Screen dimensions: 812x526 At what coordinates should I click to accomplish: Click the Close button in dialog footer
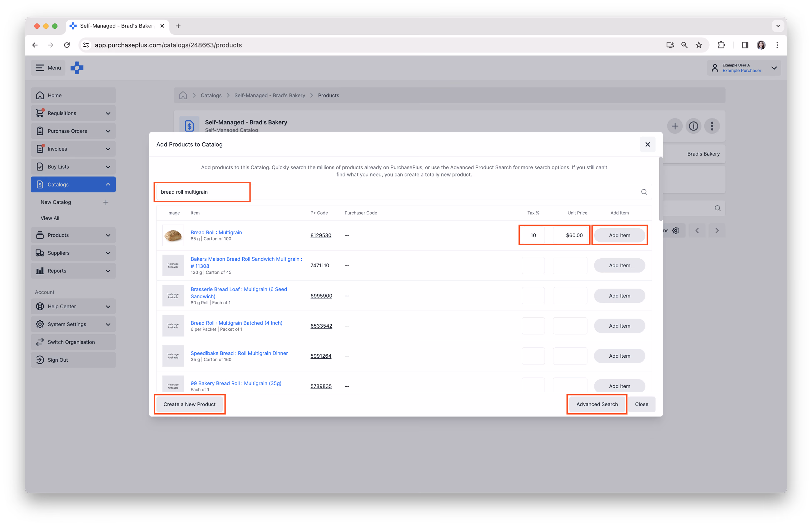point(641,404)
